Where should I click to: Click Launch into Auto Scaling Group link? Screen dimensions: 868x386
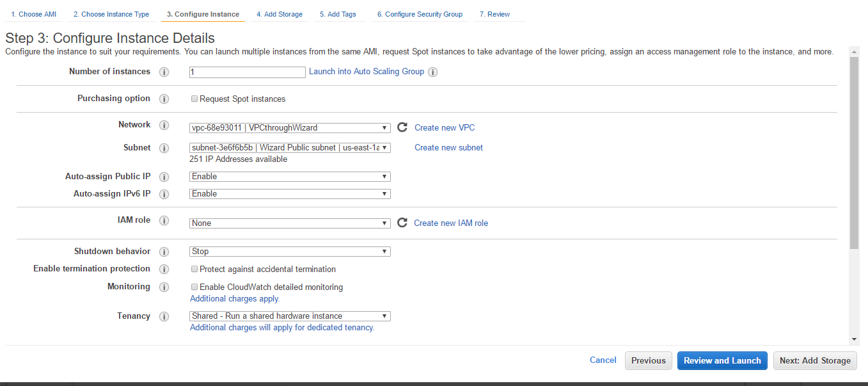click(x=367, y=71)
